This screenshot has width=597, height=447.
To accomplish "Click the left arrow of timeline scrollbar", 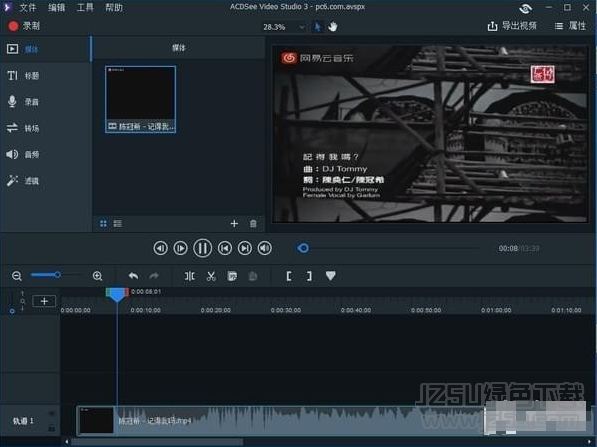I will pos(67,442).
